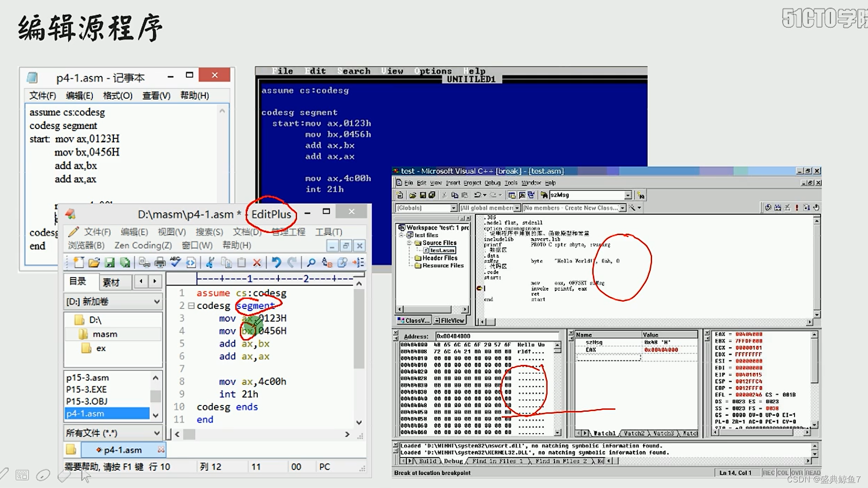Click the Build icon in Visual C++ build bar
Image resolution: width=868 pixels, height=488 pixels.
(778, 208)
